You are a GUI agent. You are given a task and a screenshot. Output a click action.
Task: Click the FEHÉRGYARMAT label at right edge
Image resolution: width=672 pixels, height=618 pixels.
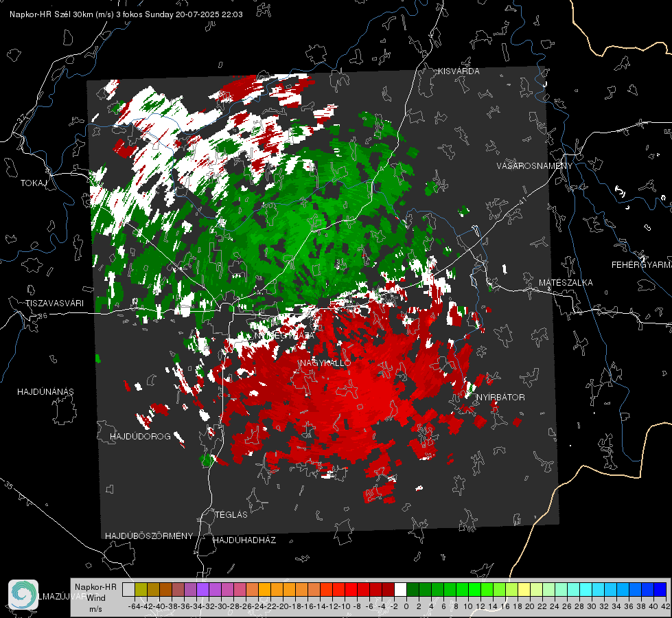pos(642,264)
